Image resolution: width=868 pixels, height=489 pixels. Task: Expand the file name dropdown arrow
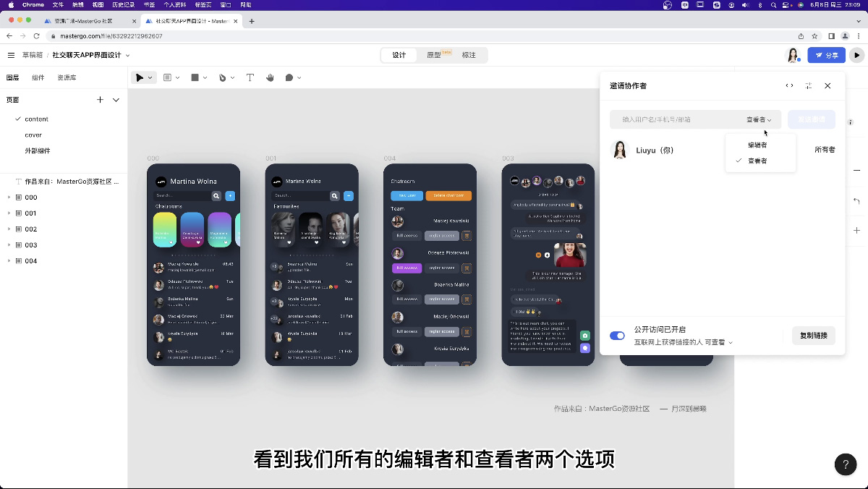pyautogui.click(x=128, y=55)
